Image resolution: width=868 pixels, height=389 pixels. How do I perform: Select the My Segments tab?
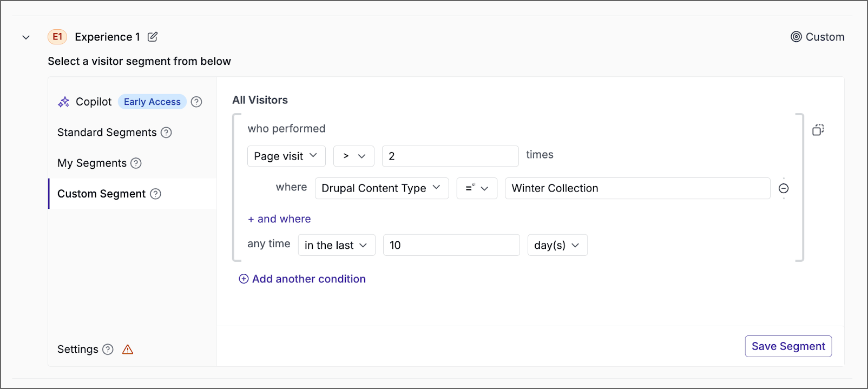(92, 163)
